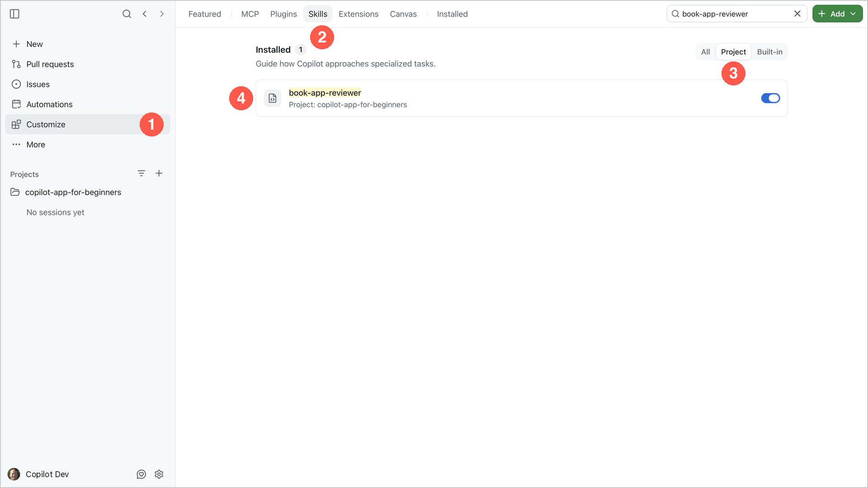The height and width of the screenshot is (488, 868).
Task: Go back with left chevron
Action: [145, 14]
